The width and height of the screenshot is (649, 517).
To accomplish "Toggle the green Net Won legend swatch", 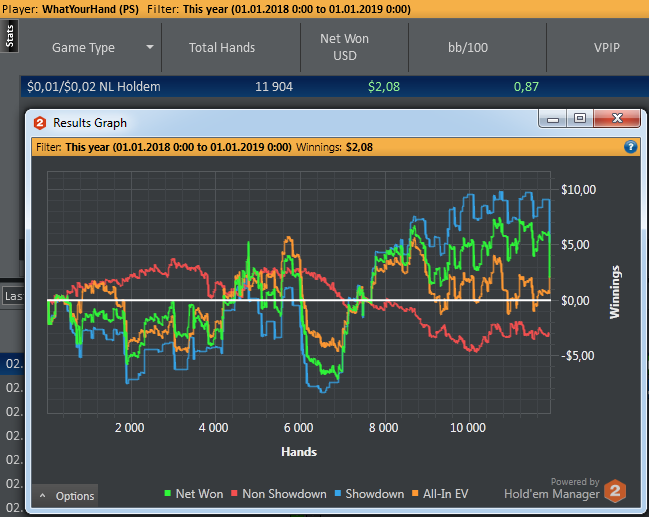I will pos(168,493).
